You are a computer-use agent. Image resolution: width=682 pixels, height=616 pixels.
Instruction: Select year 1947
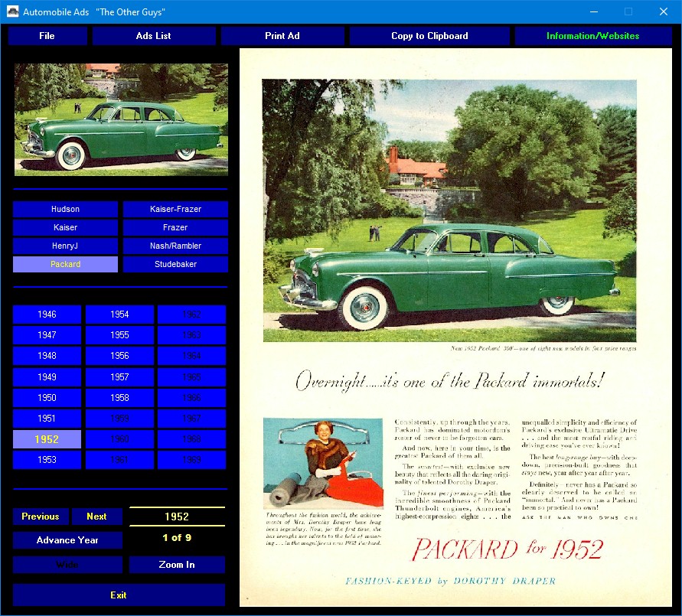(x=47, y=335)
